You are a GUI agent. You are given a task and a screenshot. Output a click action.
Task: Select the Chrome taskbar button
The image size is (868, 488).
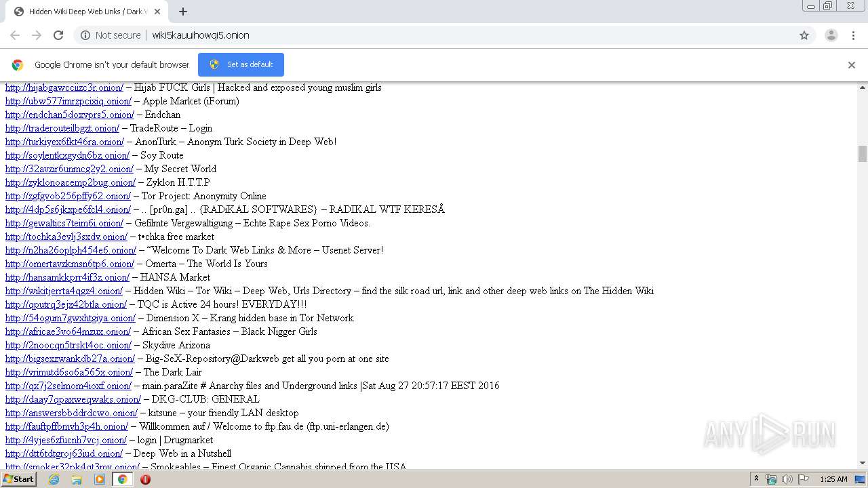click(x=122, y=479)
